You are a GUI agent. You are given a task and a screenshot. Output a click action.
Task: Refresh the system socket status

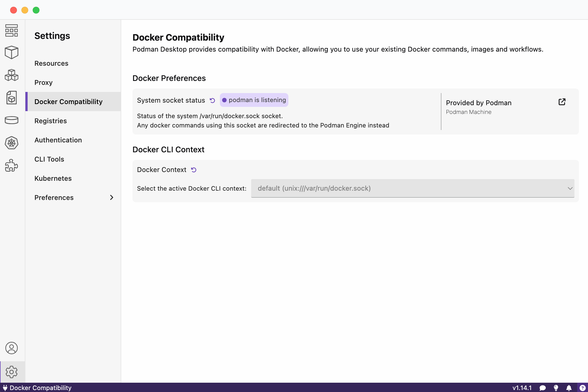click(x=212, y=100)
